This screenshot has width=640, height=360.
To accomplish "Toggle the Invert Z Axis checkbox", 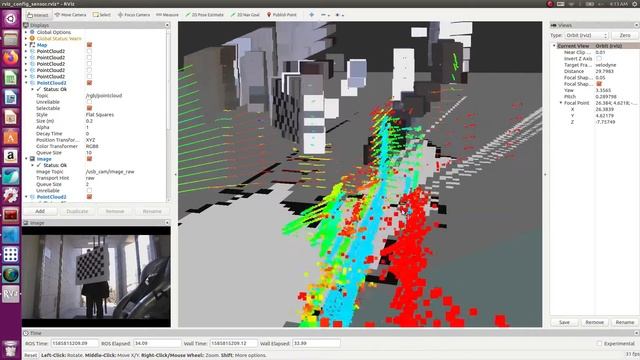I will (599, 59).
